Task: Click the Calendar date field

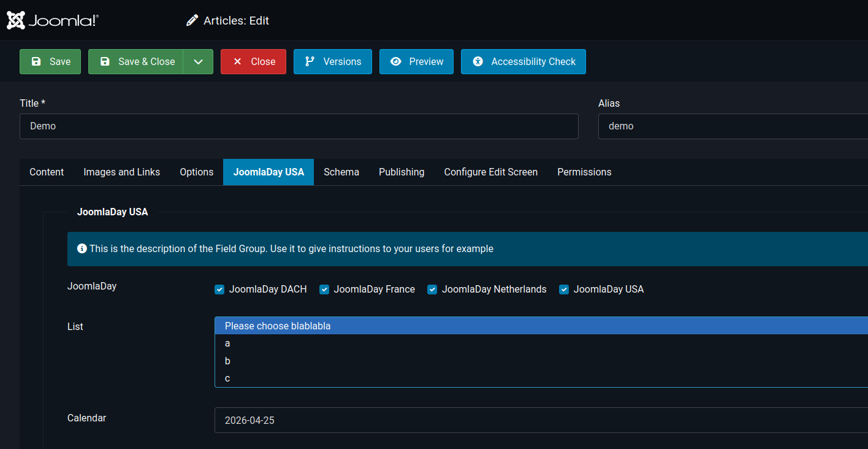Action: (541, 420)
